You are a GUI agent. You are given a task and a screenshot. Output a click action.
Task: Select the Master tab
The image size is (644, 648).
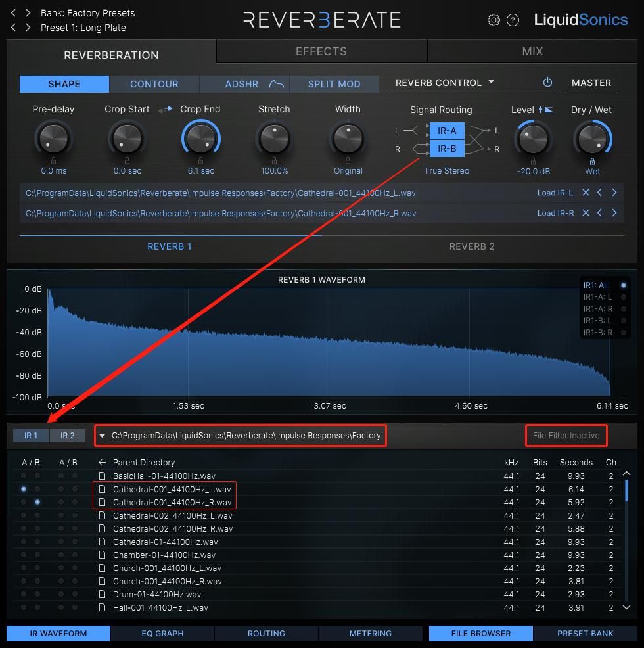point(591,83)
